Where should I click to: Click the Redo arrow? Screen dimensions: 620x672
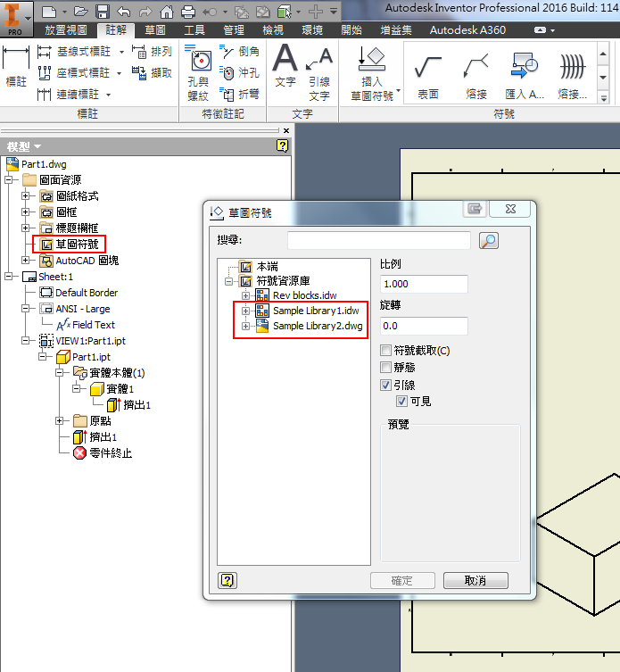(x=145, y=12)
